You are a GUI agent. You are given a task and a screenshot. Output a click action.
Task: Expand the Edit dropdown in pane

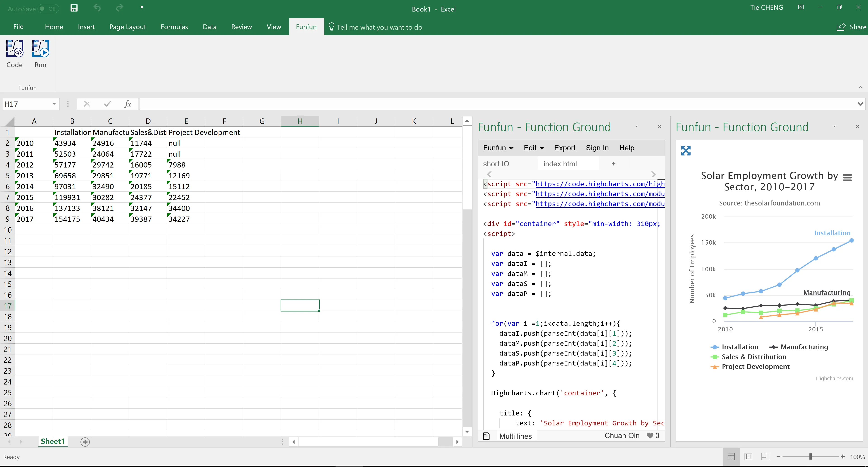[533, 148]
